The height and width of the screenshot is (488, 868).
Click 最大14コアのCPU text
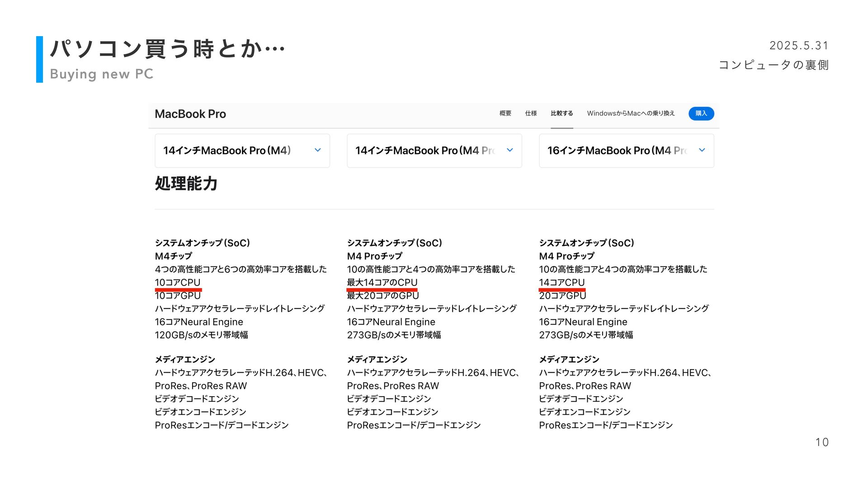click(382, 282)
